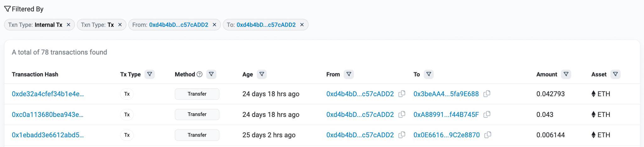Open the Age column filter
Viewport: 644px width, 147px height.
pos(262,74)
